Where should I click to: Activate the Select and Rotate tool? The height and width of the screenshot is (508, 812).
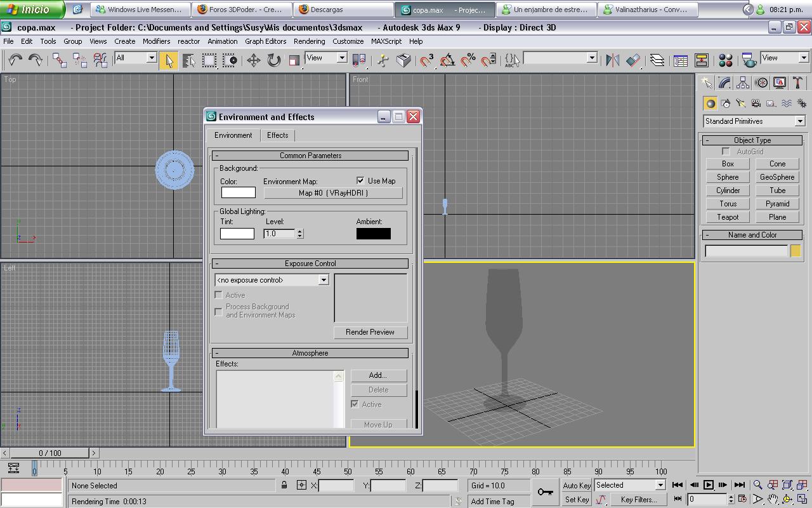[273, 60]
